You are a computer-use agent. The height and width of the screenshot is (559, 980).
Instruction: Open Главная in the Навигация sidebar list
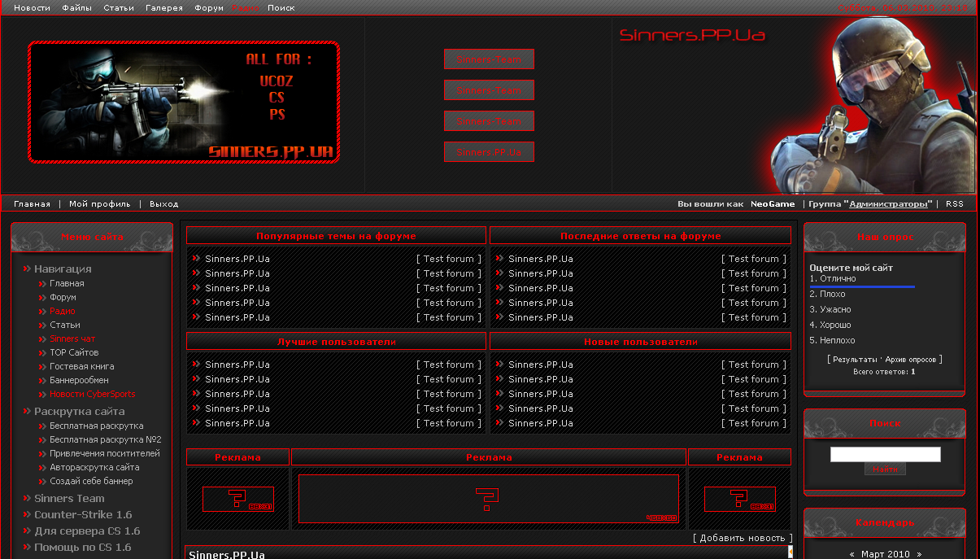67,283
